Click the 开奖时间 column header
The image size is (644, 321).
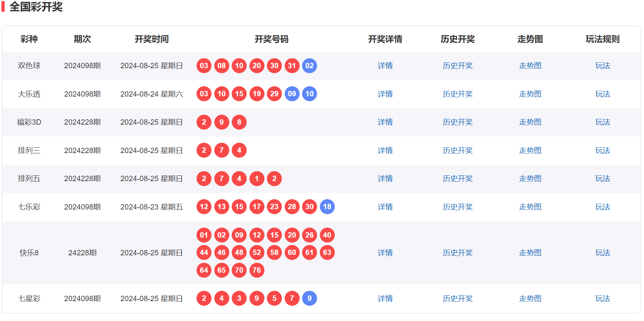[152, 39]
